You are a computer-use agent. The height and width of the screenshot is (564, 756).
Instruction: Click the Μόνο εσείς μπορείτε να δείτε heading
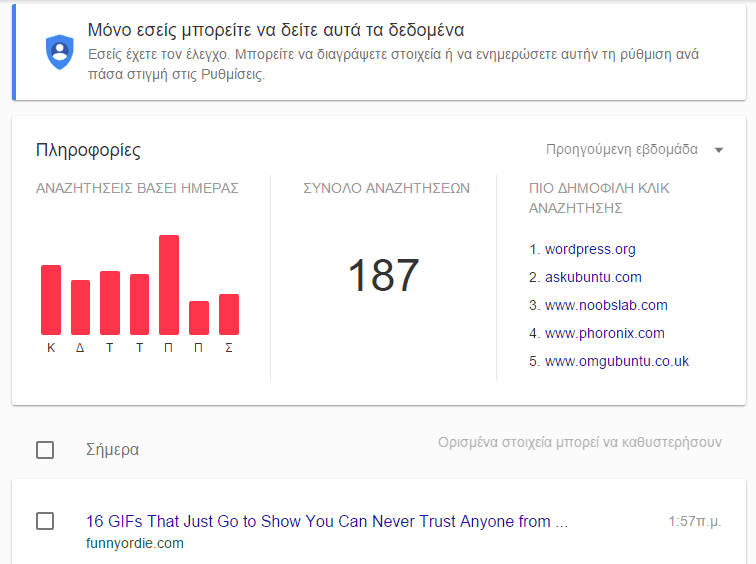(276, 30)
